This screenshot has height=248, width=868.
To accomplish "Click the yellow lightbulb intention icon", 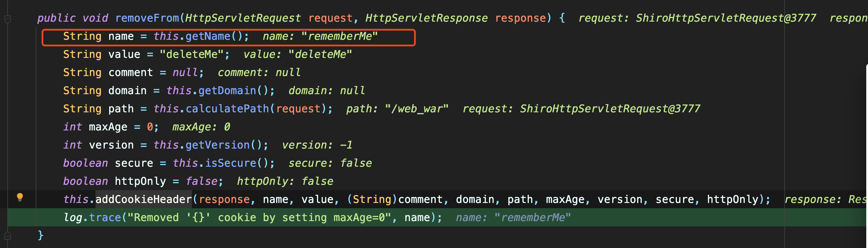I will tap(20, 197).
